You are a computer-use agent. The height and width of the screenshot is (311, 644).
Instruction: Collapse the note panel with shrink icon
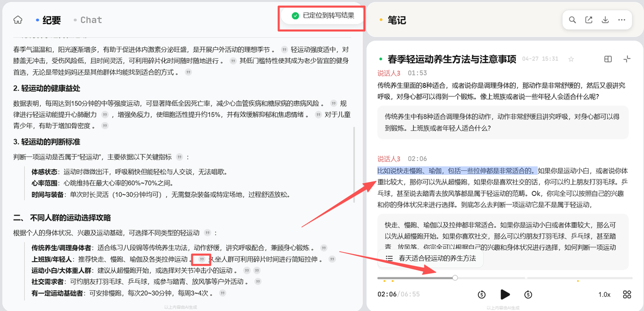tap(627, 59)
